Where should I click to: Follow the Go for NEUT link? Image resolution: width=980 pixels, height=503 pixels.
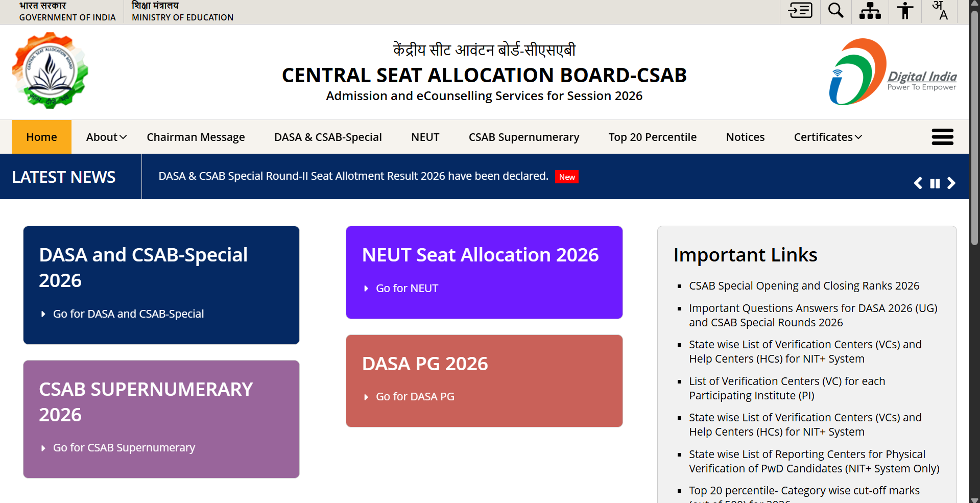coord(407,289)
